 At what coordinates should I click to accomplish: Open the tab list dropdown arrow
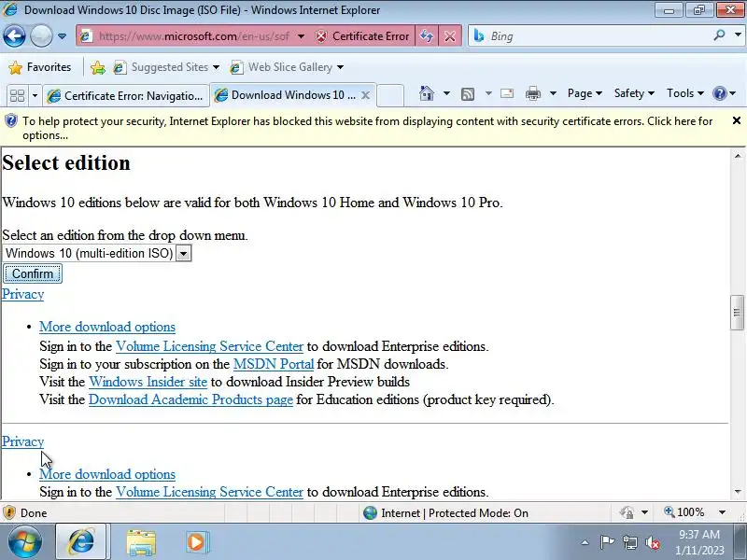point(35,96)
